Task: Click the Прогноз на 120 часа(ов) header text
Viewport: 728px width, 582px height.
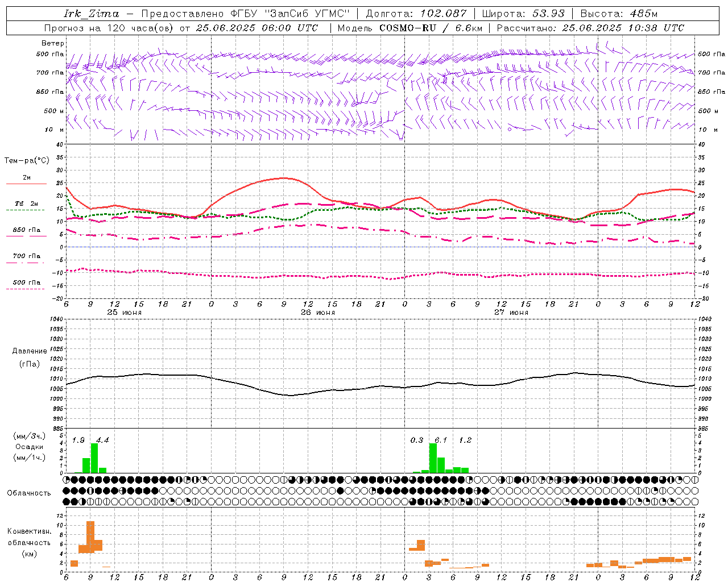Action: (x=109, y=28)
